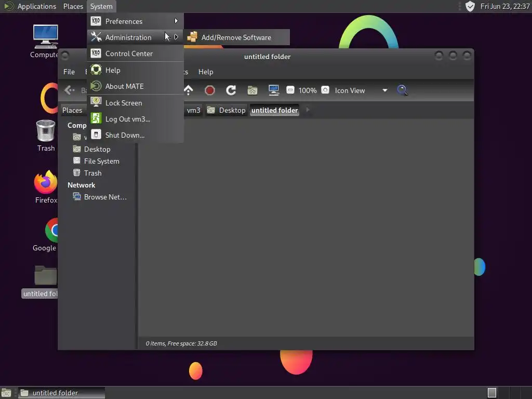Open Control Center
Screen dimensions: 532x399
(136, 54)
